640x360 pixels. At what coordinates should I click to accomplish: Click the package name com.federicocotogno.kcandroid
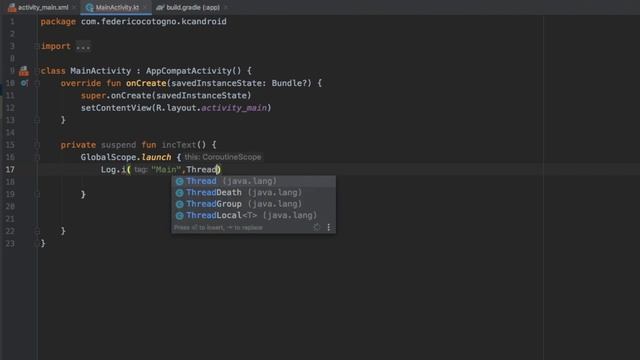click(153, 21)
